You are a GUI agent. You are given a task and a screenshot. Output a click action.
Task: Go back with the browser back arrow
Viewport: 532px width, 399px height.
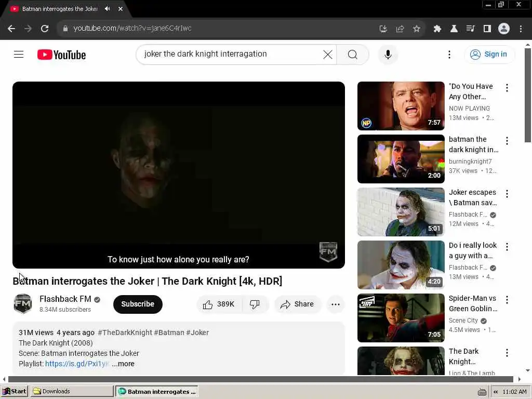tap(11, 29)
